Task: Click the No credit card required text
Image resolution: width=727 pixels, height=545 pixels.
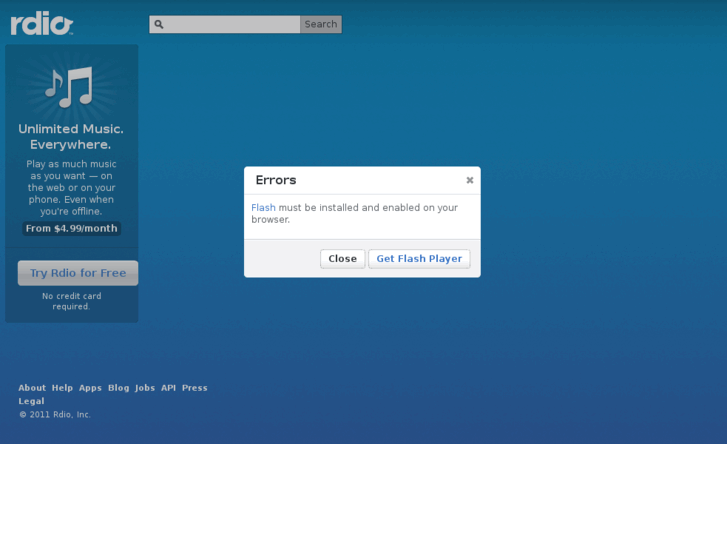Action: pos(71,301)
